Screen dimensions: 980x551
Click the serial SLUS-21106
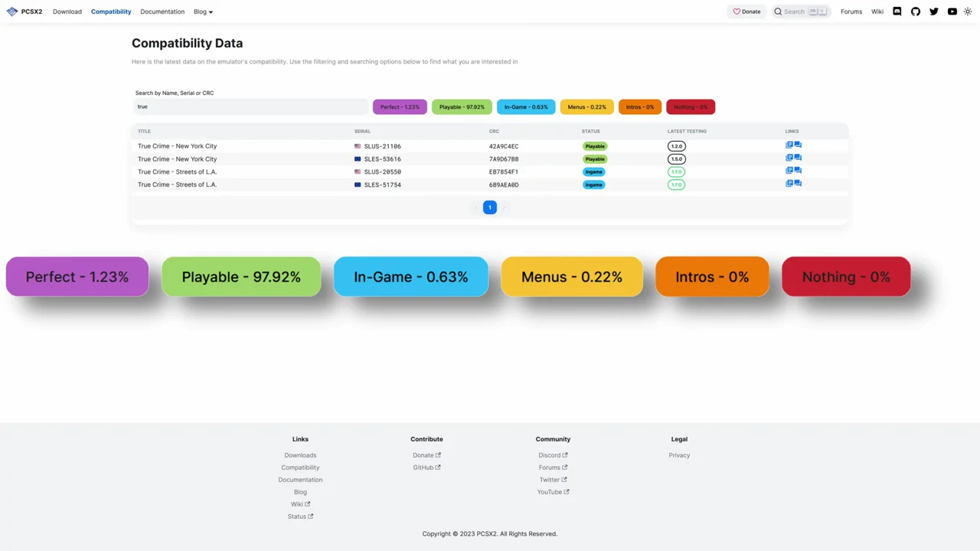(x=382, y=146)
